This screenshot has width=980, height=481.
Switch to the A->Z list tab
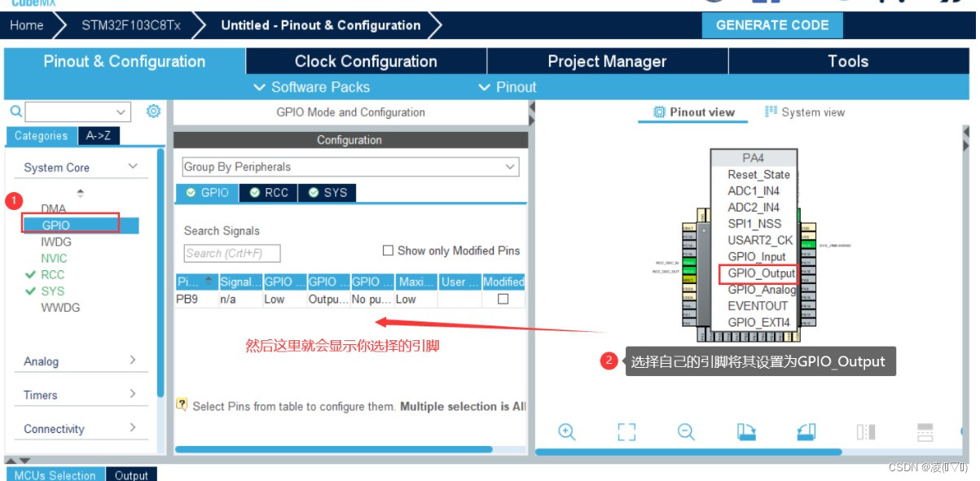pos(99,136)
